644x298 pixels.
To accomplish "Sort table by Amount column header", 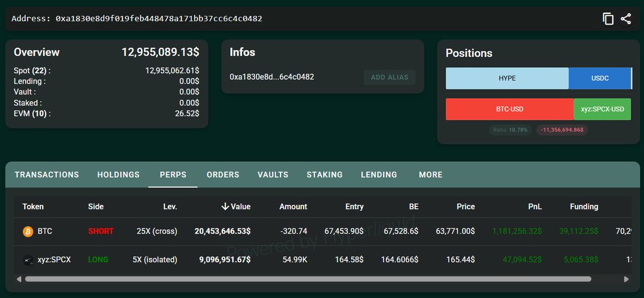I will (x=294, y=206).
